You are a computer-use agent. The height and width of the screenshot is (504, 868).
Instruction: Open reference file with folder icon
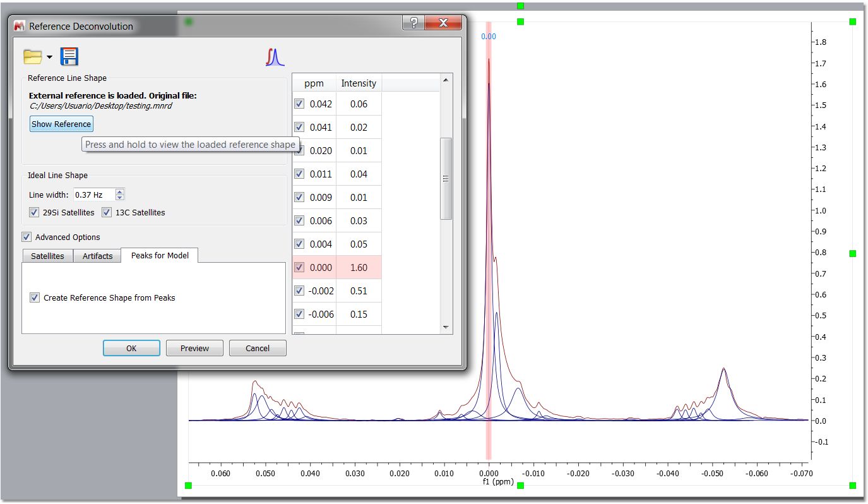tap(32, 57)
